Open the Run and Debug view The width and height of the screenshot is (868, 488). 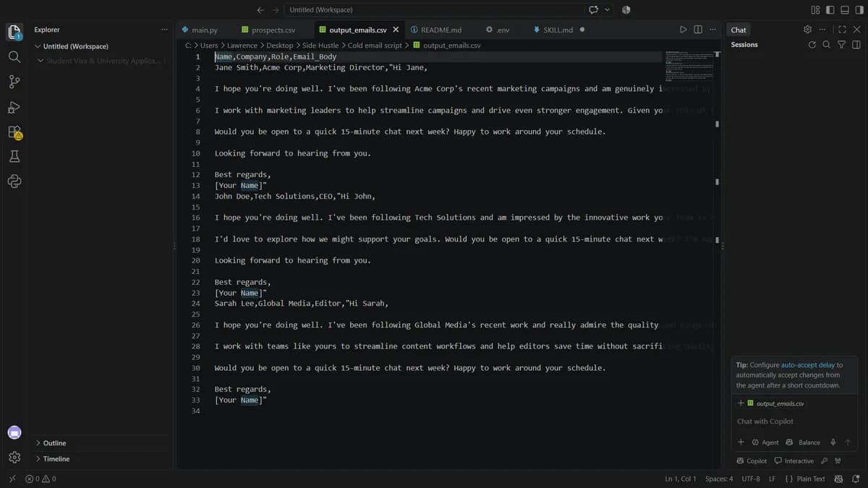coord(14,107)
